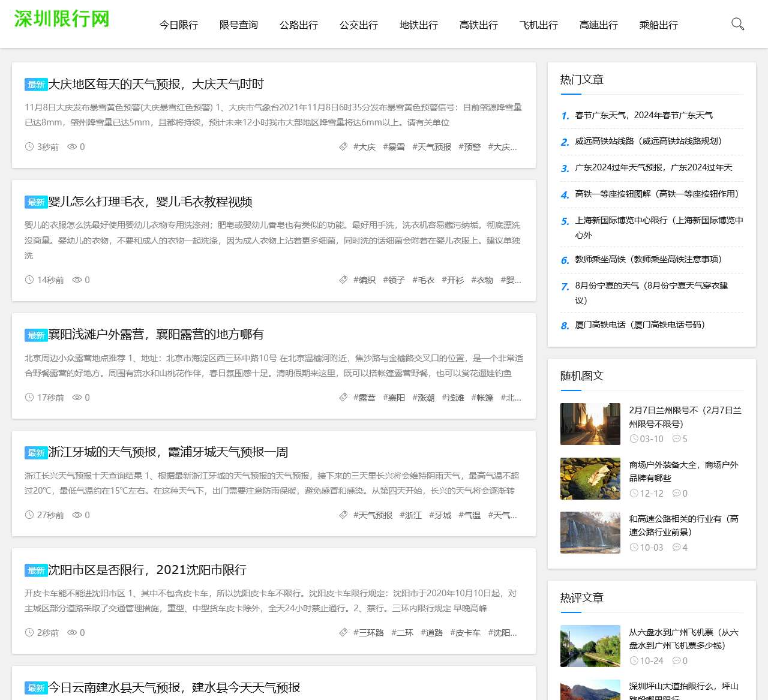Click view count eye icon on 婴儿 article

click(x=77, y=280)
